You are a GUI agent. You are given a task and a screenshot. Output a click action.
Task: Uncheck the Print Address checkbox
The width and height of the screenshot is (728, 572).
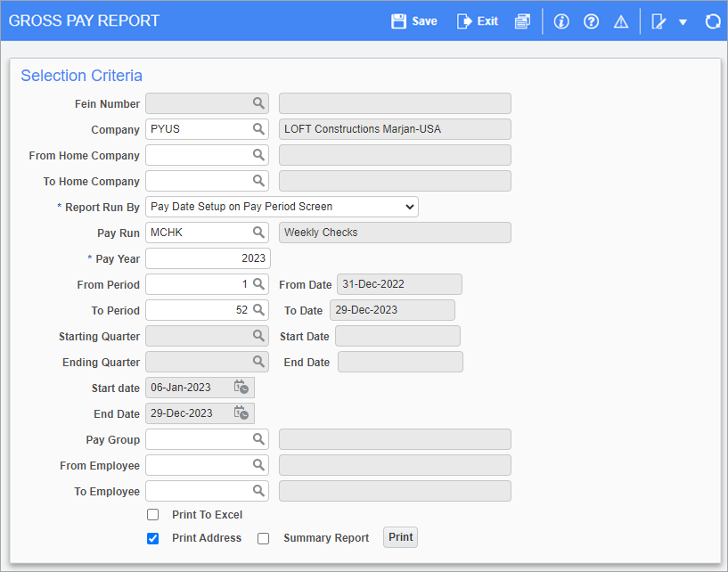pyautogui.click(x=152, y=538)
